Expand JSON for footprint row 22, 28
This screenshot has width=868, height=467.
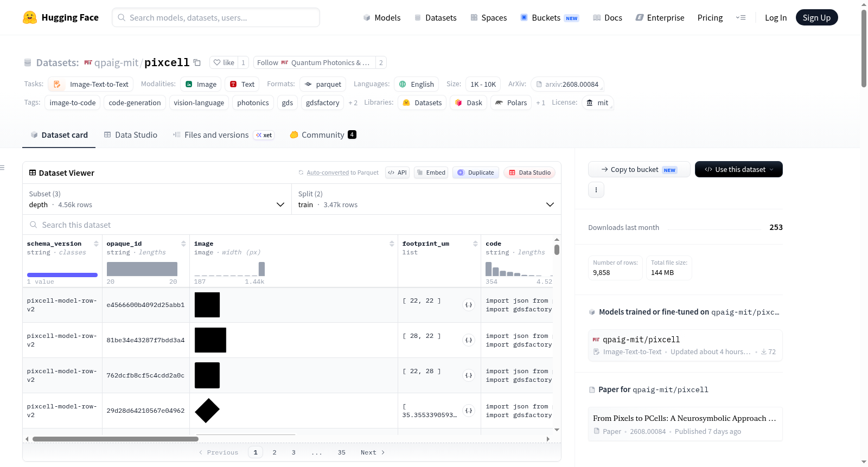click(x=469, y=375)
